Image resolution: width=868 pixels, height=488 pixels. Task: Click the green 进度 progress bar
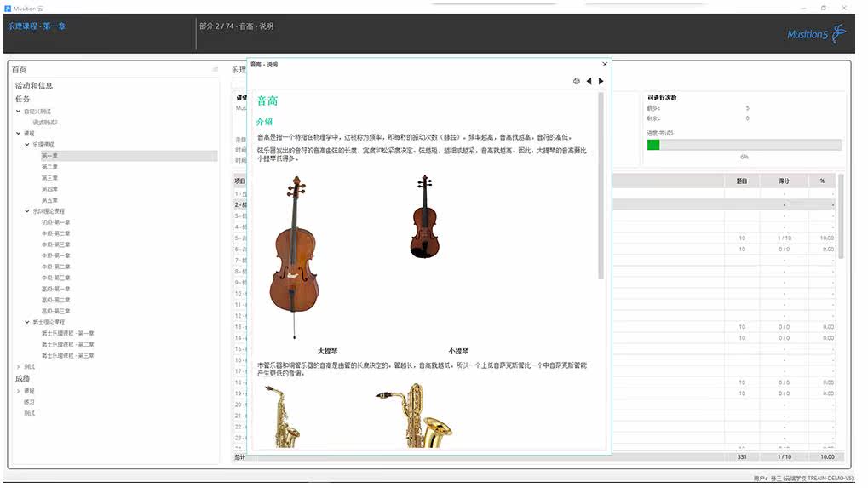point(744,145)
